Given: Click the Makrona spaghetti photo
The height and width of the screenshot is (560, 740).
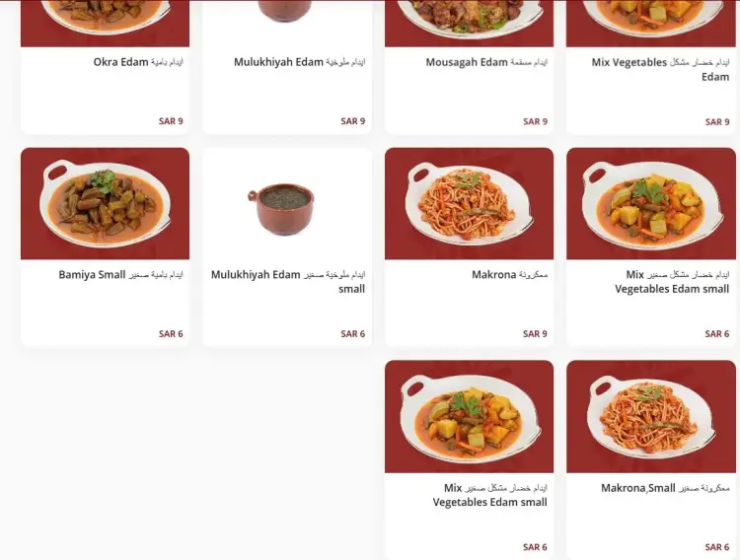Looking at the screenshot, I should [469, 203].
